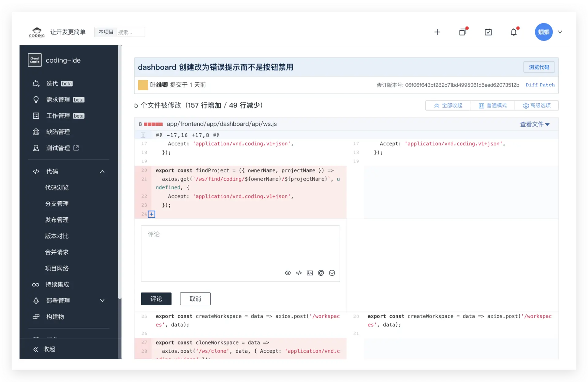This screenshot has width=588, height=382.
Task: Open the notifications bell icon
Action: coord(514,32)
